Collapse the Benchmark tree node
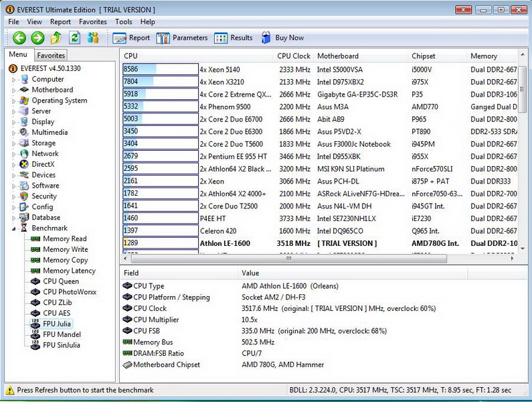Viewport: 532px width, 402px height. pyautogui.click(x=13, y=228)
